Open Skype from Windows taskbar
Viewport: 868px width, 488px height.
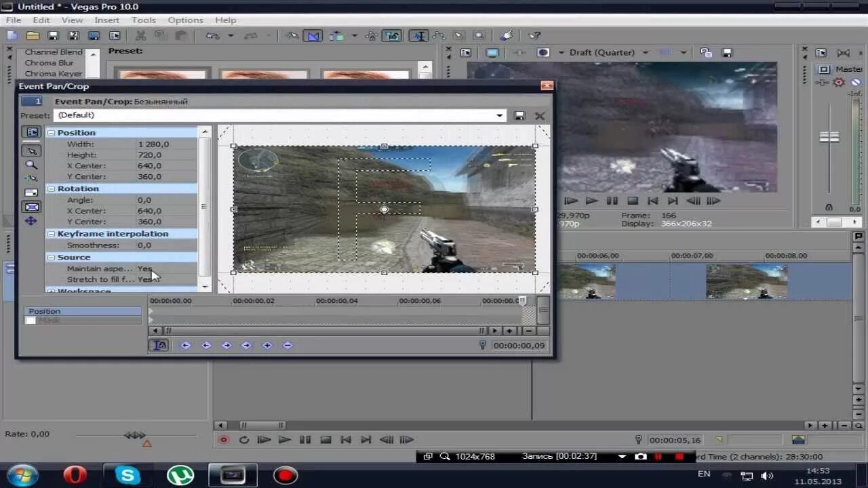pyautogui.click(x=127, y=475)
